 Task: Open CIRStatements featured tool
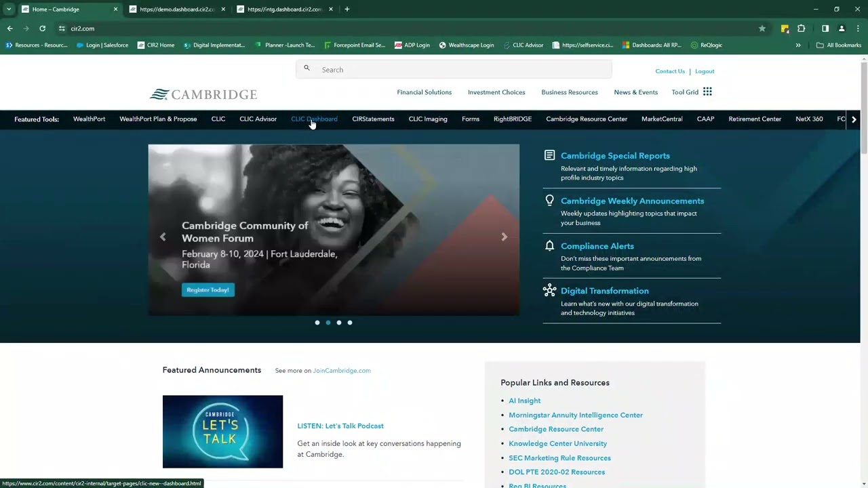click(x=373, y=119)
